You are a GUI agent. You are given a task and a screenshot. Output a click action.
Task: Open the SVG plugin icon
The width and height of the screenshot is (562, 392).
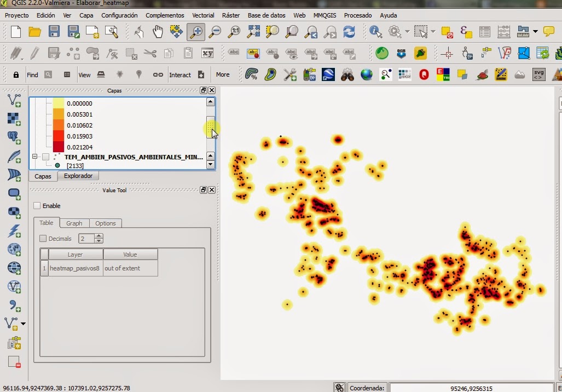click(x=538, y=74)
